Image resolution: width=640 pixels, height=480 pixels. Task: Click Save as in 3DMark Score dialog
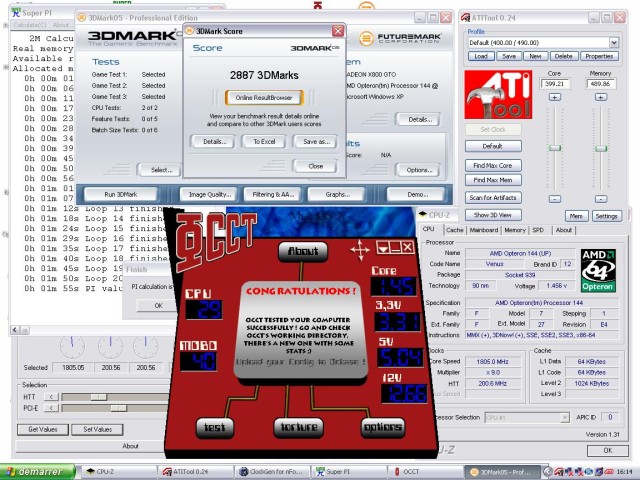tap(316, 142)
